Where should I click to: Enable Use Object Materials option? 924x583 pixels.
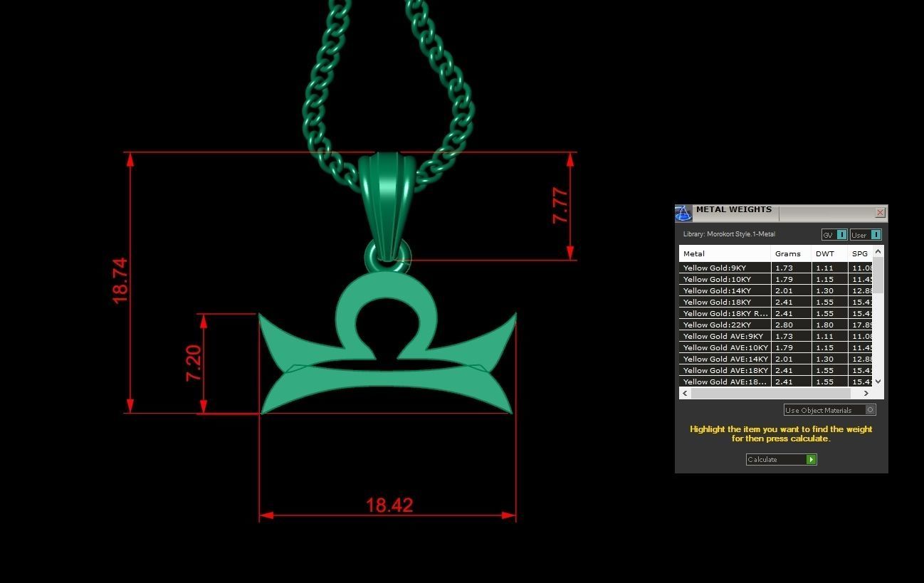point(830,410)
